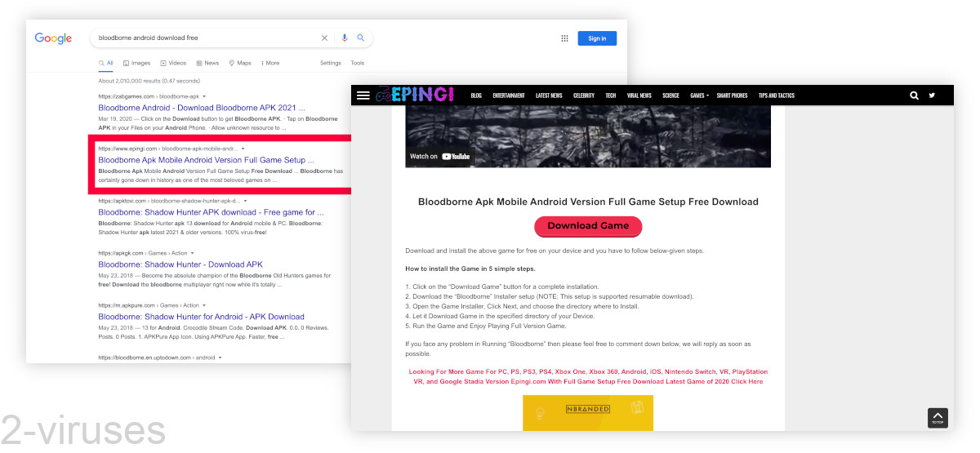Open the zabgames.com result options arrow
The width and height of the screenshot is (980, 453).
pyautogui.click(x=204, y=96)
